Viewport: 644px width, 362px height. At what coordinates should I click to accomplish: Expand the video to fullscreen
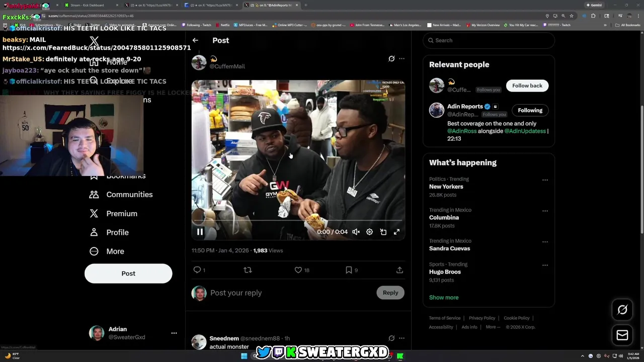pos(396,232)
